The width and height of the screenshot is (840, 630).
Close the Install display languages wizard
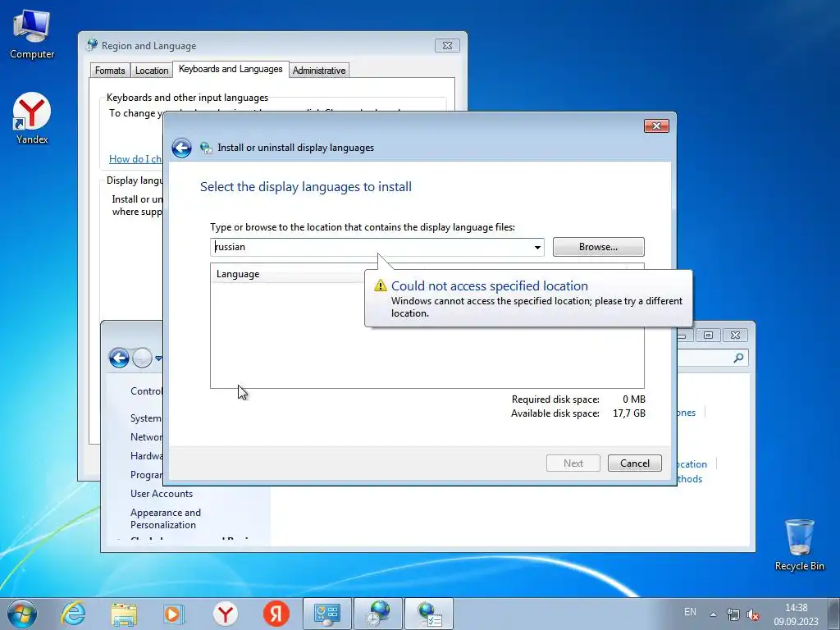click(x=656, y=126)
